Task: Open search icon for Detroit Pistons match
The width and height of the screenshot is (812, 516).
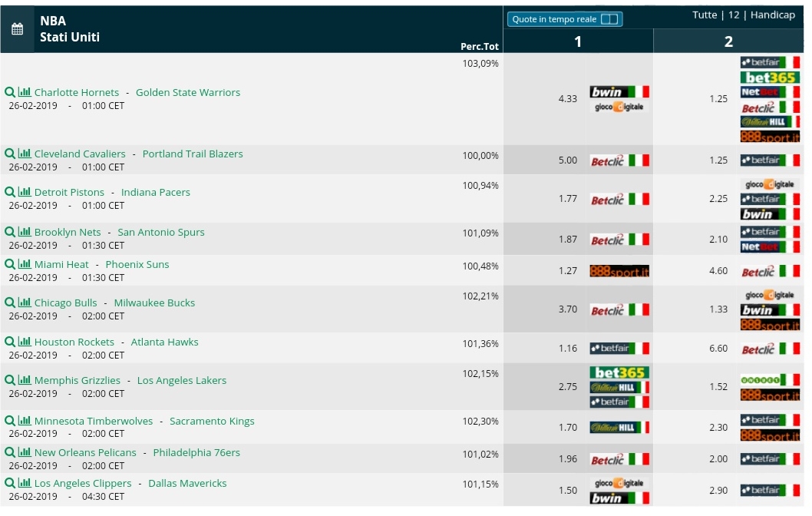Action: (x=10, y=192)
